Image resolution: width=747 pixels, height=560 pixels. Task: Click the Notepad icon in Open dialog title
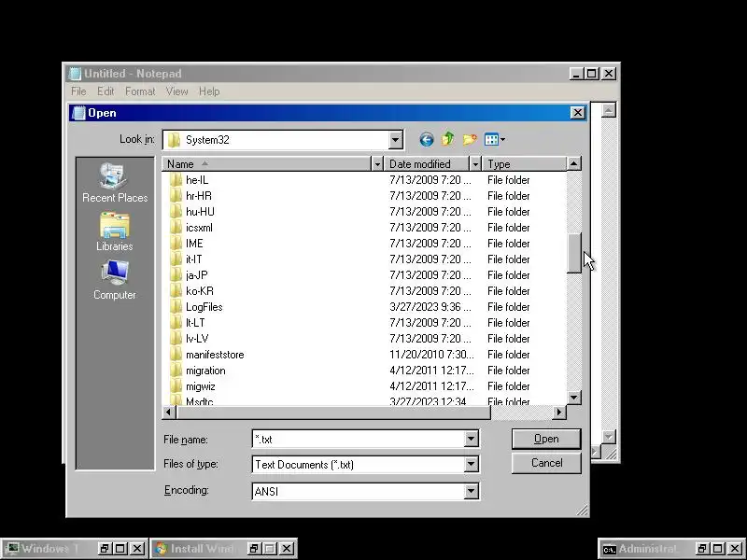[x=78, y=113]
